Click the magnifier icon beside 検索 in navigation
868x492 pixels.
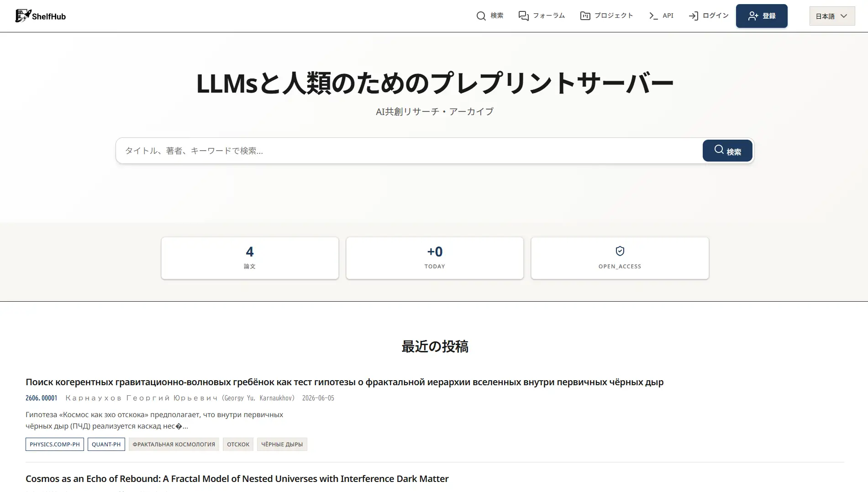click(x=481, y=16)
